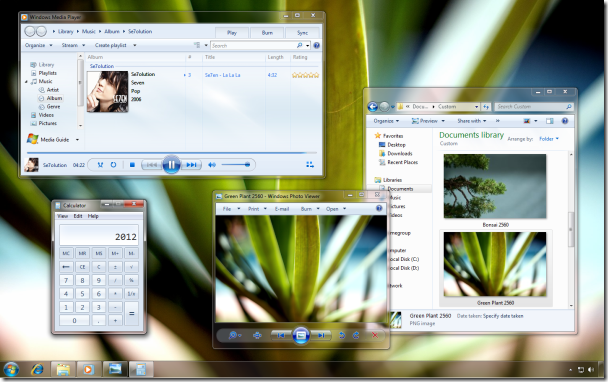Screen dimensions: 608x382
Task: Open Photo Viewer Open menu
Action: coord(335,209)
